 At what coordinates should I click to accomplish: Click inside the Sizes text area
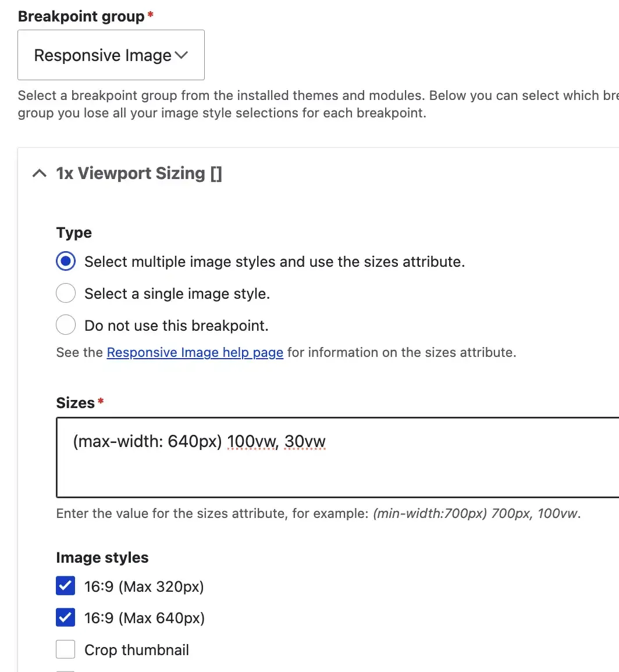pos(320,458)
